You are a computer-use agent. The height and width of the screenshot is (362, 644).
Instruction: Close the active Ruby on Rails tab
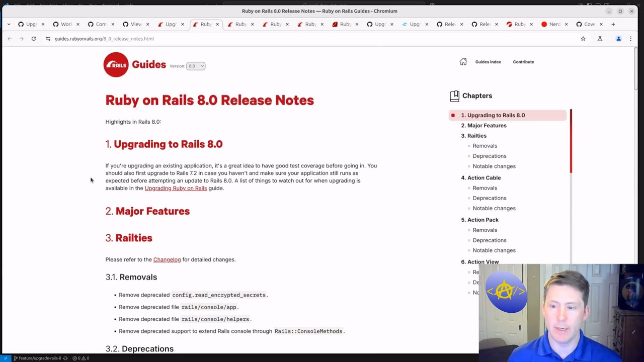[x=217, y=24]
